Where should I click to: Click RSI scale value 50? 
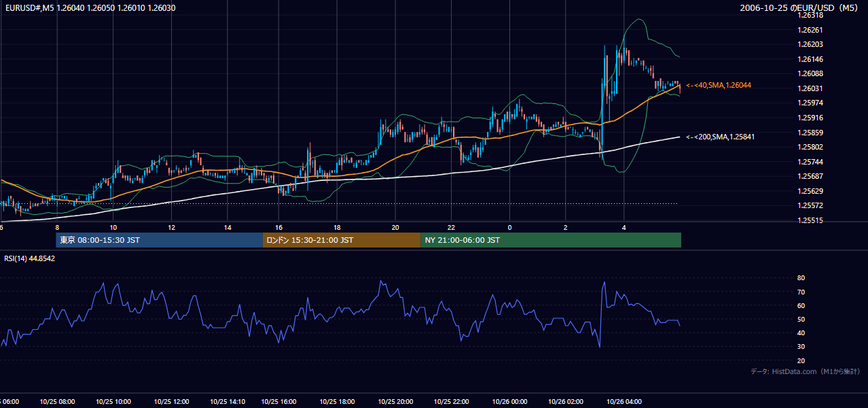801,319
